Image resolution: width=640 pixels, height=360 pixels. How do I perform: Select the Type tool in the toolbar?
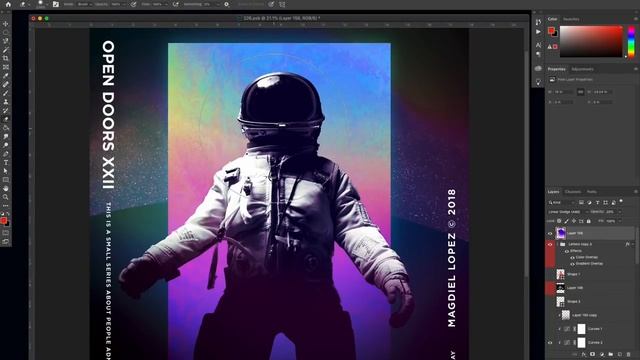tap(6, 162)
